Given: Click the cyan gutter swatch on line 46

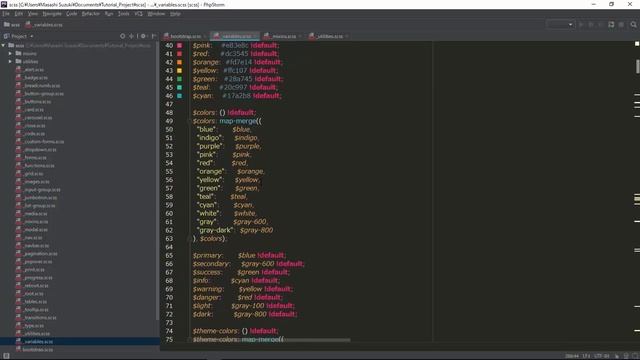Looking at the screenshot, I should [180, 96].
